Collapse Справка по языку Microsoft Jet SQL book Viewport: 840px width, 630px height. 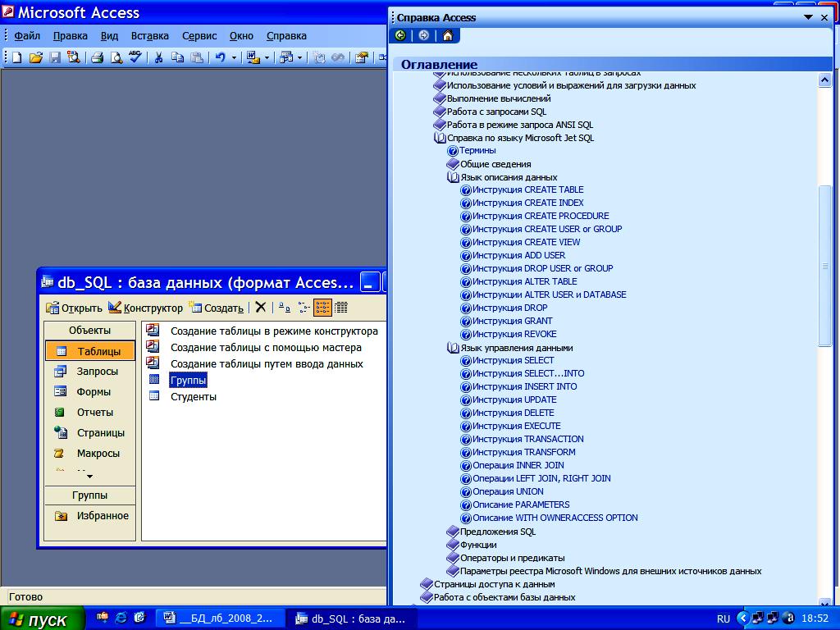click(x=440, y=138)
